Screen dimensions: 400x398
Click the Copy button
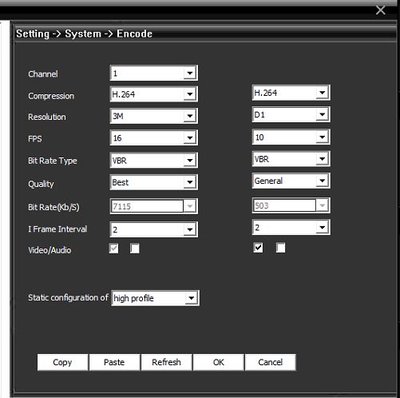point(63,362)
